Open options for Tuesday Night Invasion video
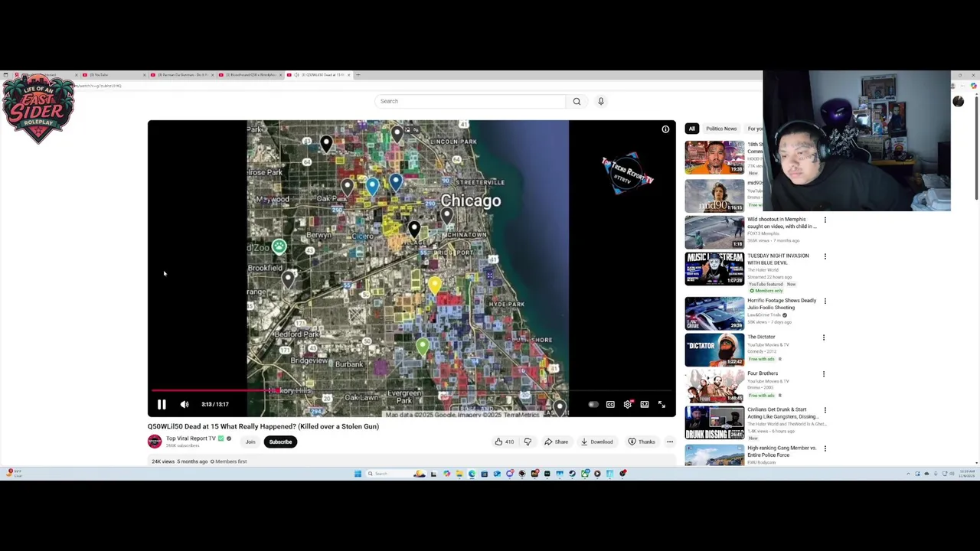This screenshot has height=551, width=980. tap(825, 256)
